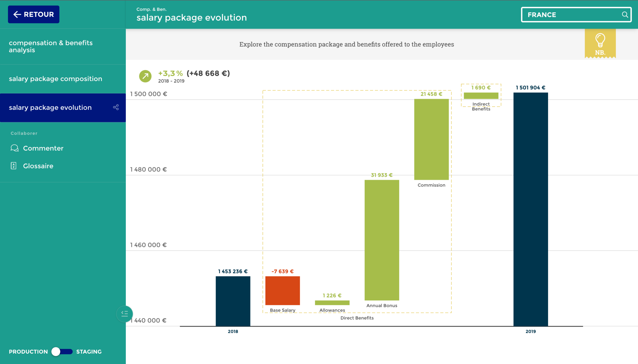The width and height of the screenshot is (638, 364).
Task: Click the share icon beside salary package evolution
Action: click(x=116, y=107)
